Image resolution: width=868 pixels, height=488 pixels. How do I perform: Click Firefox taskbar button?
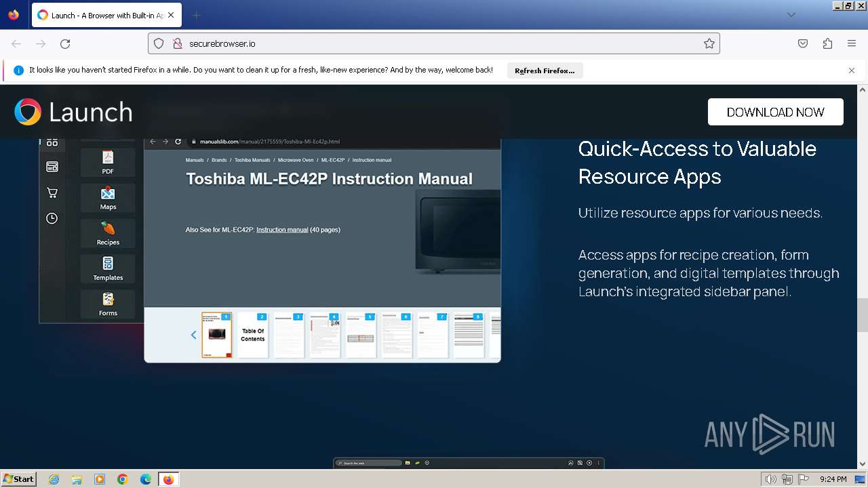coord(168,479)
